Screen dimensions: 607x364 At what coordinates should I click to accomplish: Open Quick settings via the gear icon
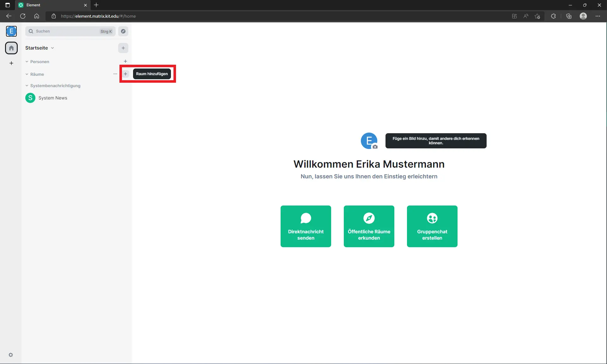(11, 355)
